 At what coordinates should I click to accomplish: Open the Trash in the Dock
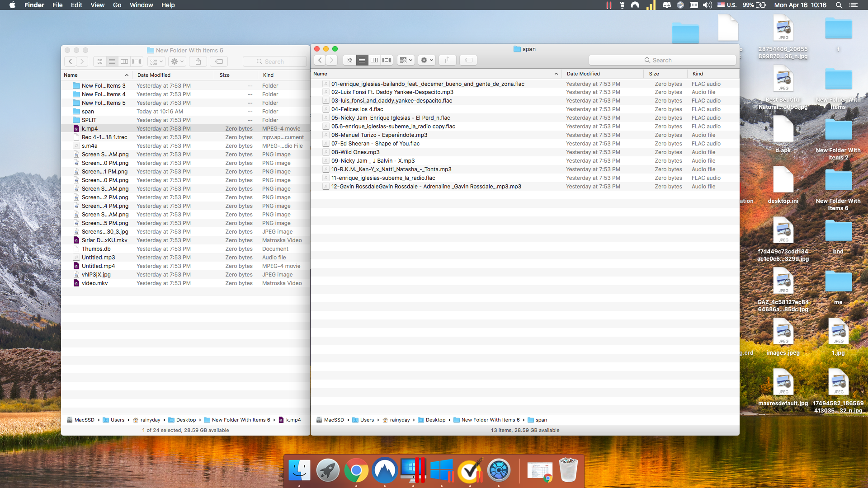coord(568,470)
